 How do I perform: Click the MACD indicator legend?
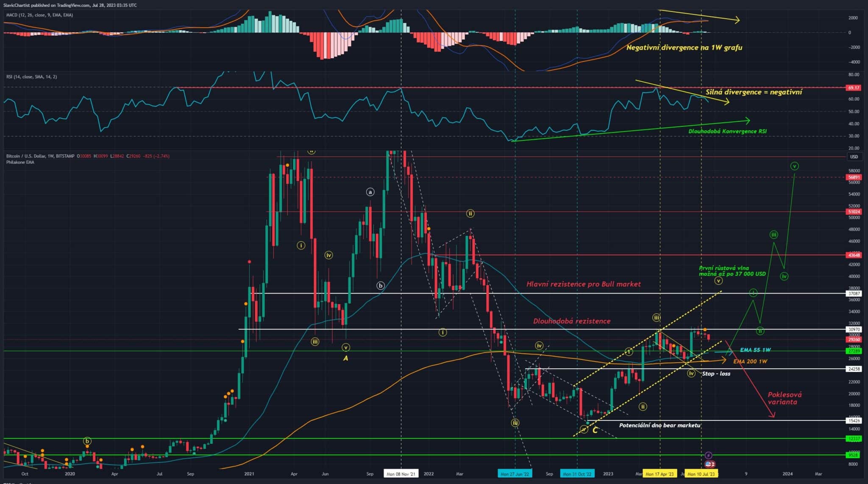(39, 15)
